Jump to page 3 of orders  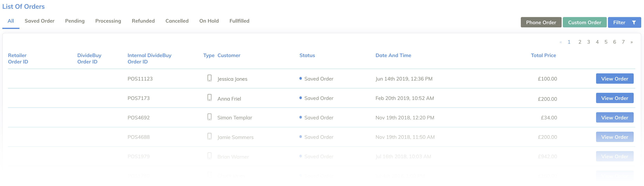pos(589,42)
